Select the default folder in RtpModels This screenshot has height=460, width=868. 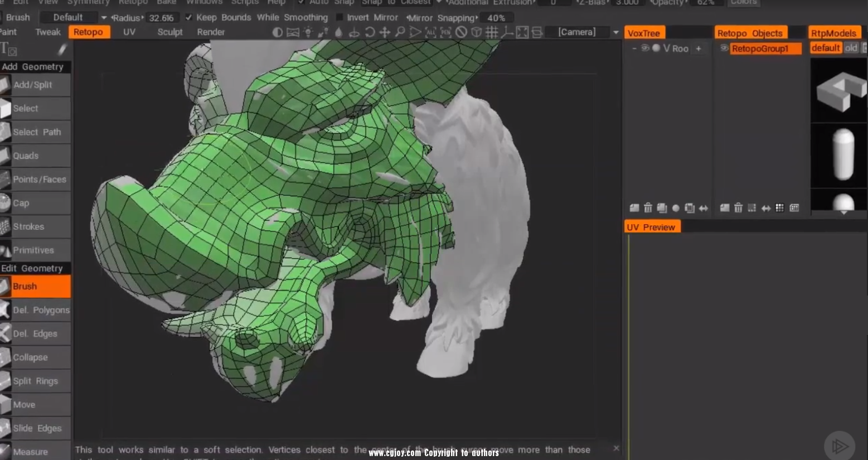coord(826,48)
